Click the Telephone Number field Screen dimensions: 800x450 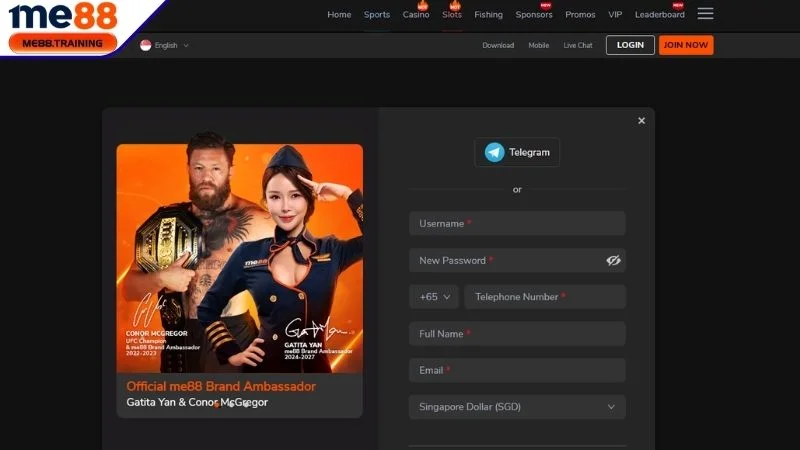click(545, 297)
